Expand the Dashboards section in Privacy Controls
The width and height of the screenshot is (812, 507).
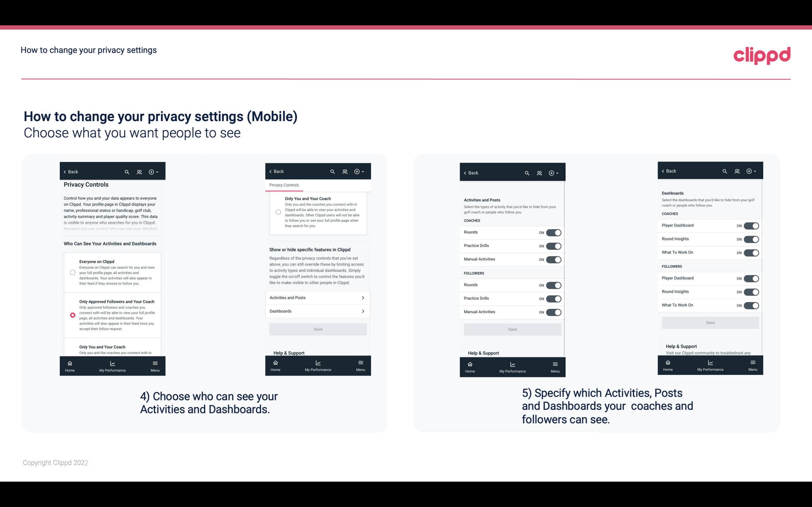(x=317, y=311)
